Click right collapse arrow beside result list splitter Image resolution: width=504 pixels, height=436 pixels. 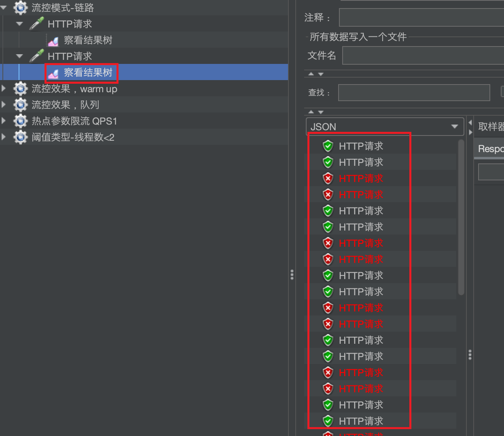click(x=470, y=132)
